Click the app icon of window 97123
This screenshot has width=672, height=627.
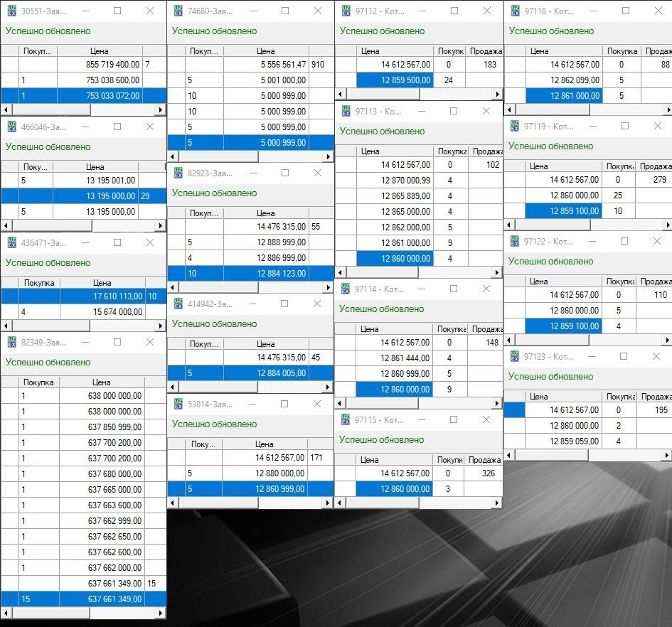coord(514,356)
